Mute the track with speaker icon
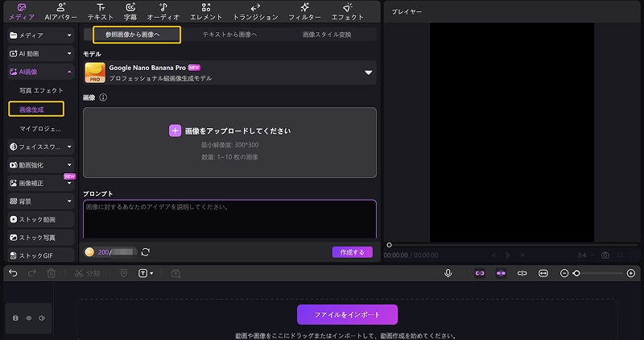The image size is (644, 340). click(x=42, y=317)
